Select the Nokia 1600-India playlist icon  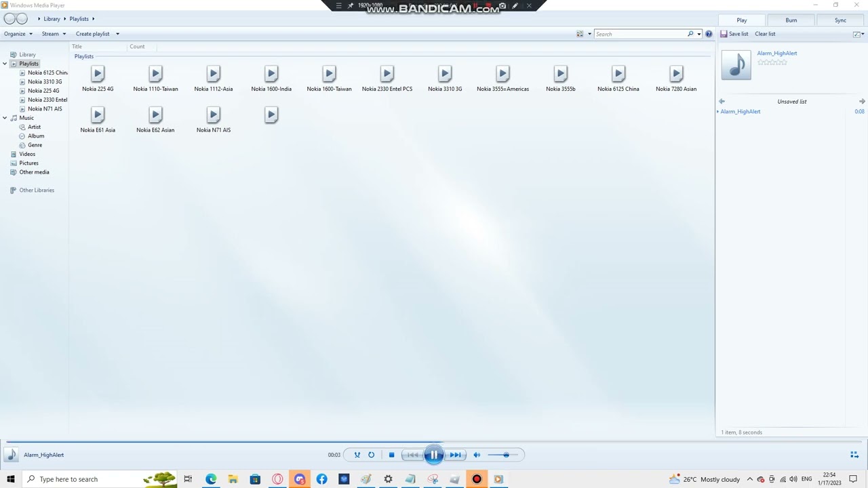(271, 73)
